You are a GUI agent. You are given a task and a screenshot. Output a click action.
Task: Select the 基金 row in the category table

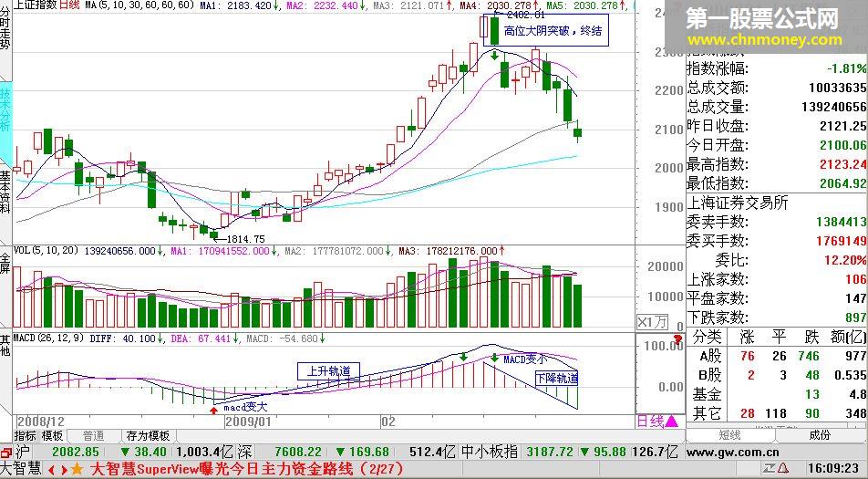pos(776,394)
